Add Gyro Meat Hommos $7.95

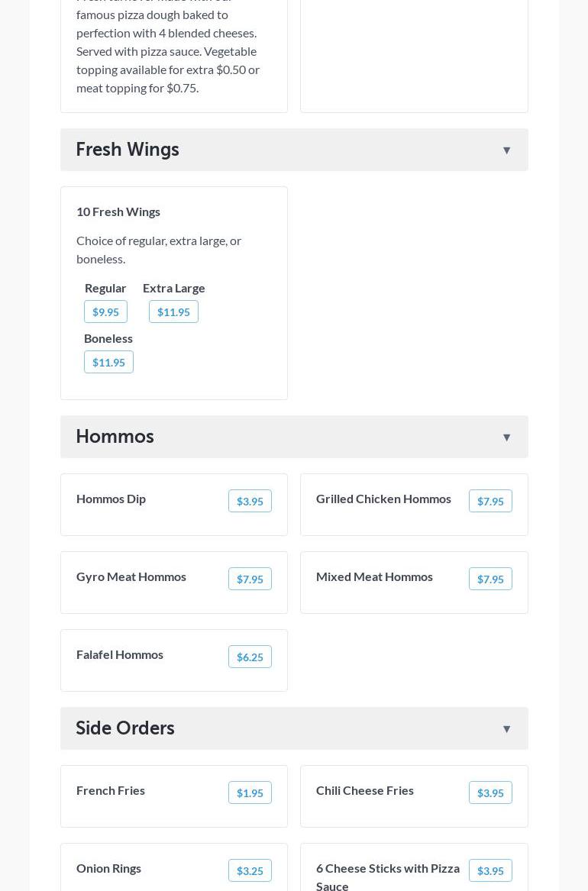[250, 579]
